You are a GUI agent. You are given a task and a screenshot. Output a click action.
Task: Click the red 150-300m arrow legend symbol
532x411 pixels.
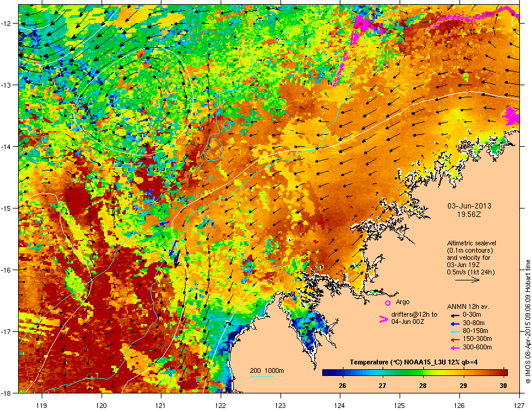tap(454, 340)
